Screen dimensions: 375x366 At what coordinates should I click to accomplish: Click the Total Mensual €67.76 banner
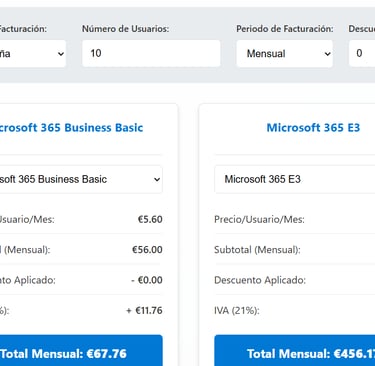click(x=81, y=351)
